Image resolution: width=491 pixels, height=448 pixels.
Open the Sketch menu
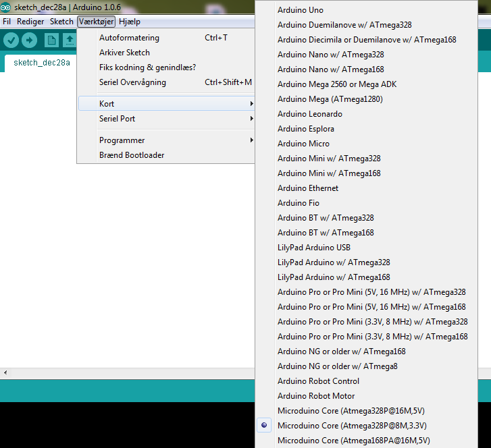pyautogui.click(x=61, y=22)
